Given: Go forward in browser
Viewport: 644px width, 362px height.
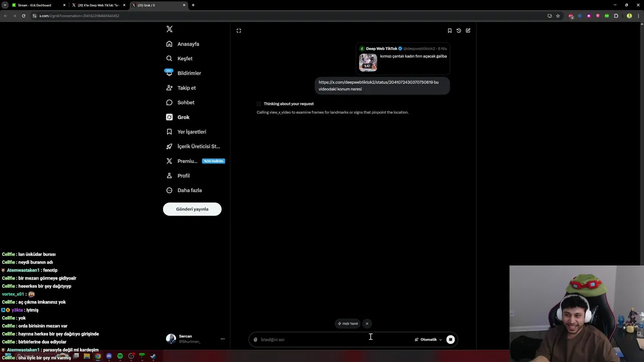Looking at the screenshot, I should tap(14, 16).
